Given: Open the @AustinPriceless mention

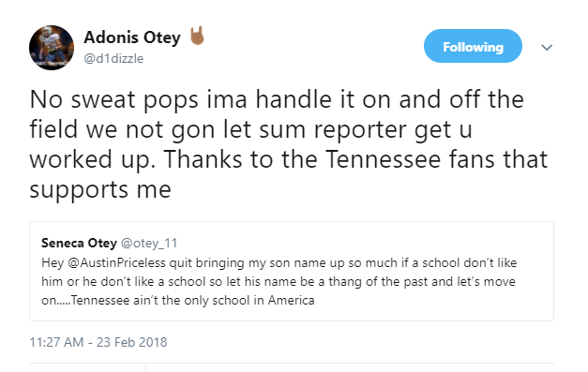Looking at the screenshot, I should [116, 263].
